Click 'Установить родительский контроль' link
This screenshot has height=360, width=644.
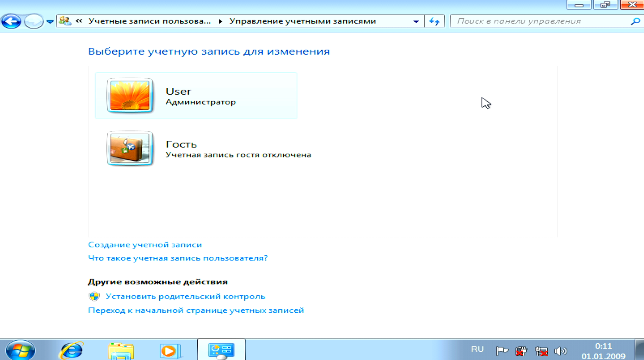point(185,296)
